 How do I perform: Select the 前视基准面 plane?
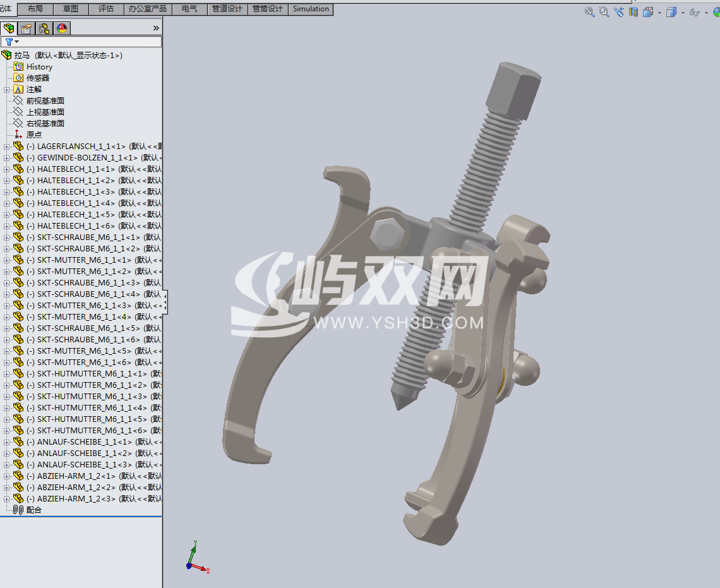point(45,100)
